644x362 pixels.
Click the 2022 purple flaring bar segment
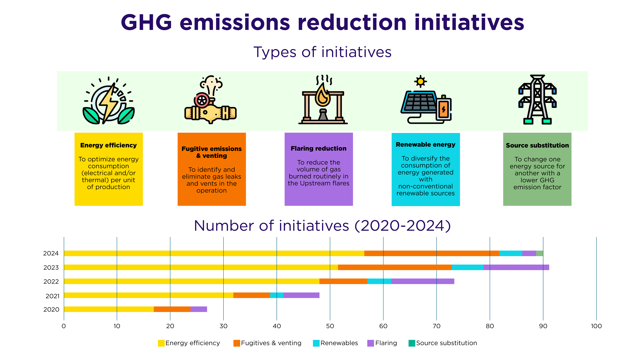tap(423, 281)
